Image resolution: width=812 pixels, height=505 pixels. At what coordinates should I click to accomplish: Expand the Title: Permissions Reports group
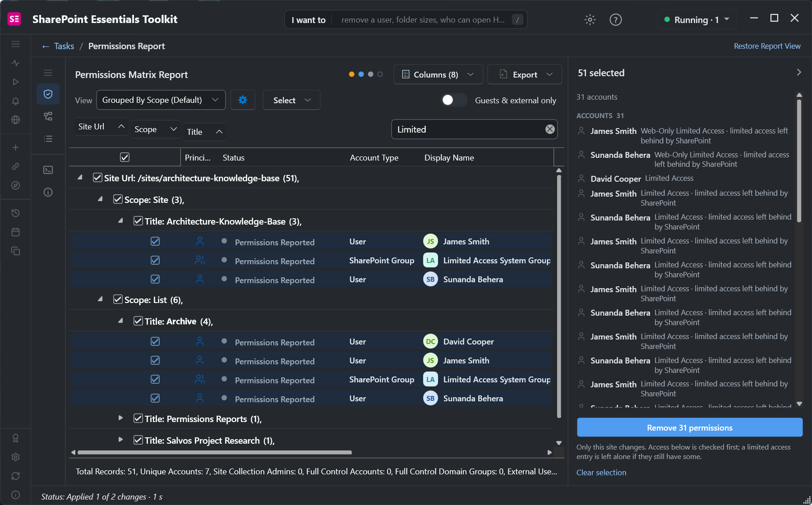point(120,418)
